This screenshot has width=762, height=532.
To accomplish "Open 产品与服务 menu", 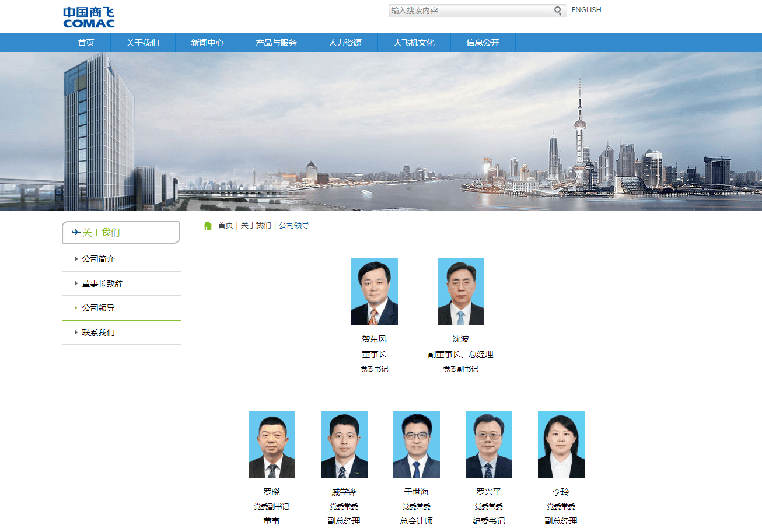I will [x=276, y=43].
